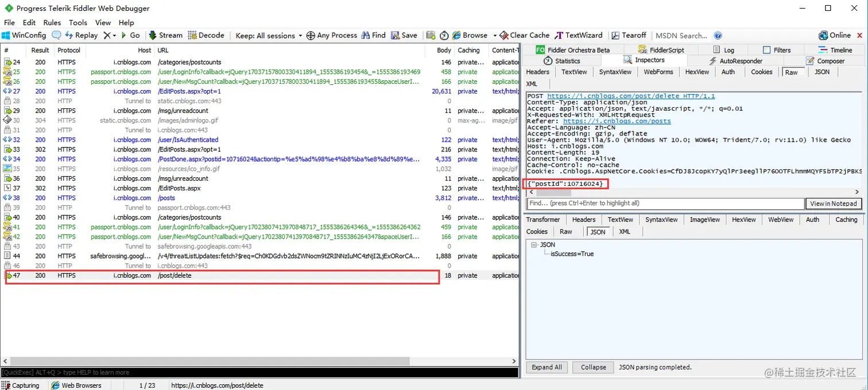This screenshot has width=868, height=390.
Task: Toggle Capturing in the status bar
Action: coord(21,385)
